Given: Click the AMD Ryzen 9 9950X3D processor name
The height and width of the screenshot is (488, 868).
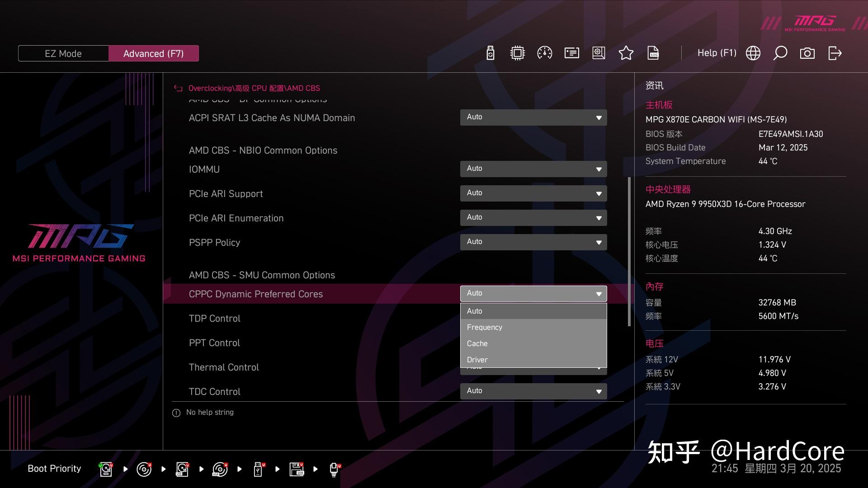Looking at the screenshot, I should click(x=725, y=204).
